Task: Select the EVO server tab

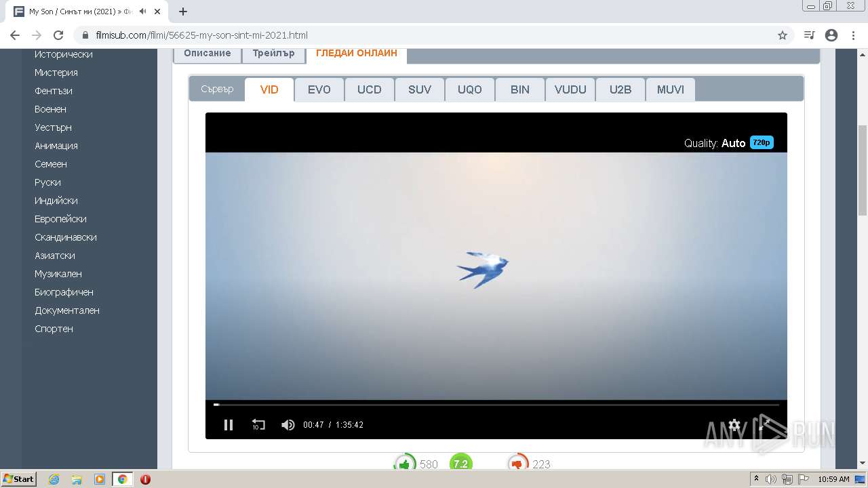Action: pyautogui.click(x=319, y=89)
